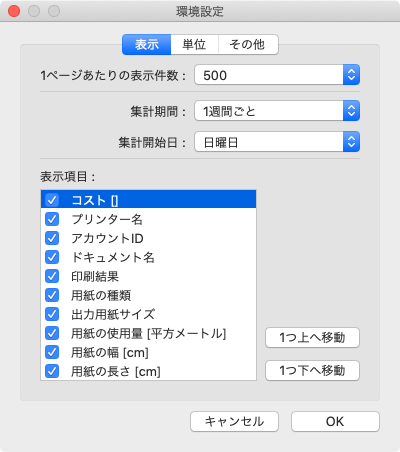Click the 1つ下へ移動 button

point(312,370)
